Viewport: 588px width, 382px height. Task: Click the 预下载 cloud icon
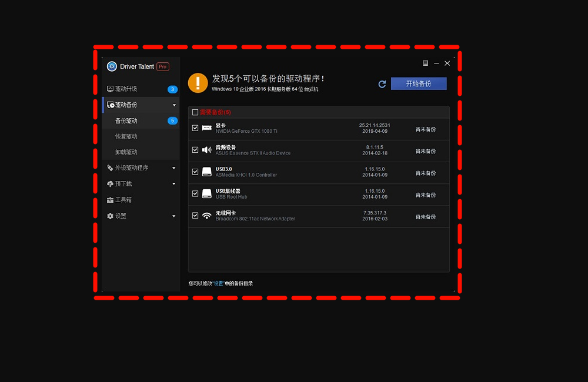(x=110, y=184)
